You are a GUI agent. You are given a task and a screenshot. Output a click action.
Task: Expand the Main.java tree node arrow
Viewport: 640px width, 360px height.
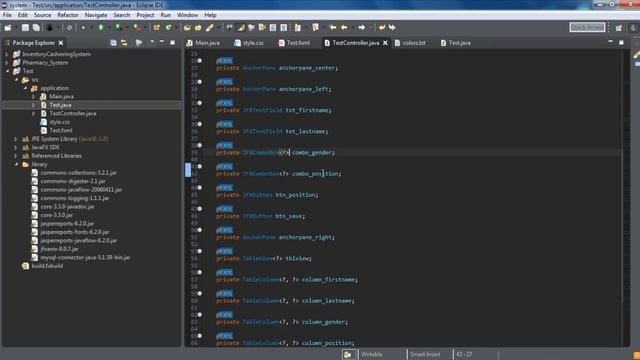34,97
